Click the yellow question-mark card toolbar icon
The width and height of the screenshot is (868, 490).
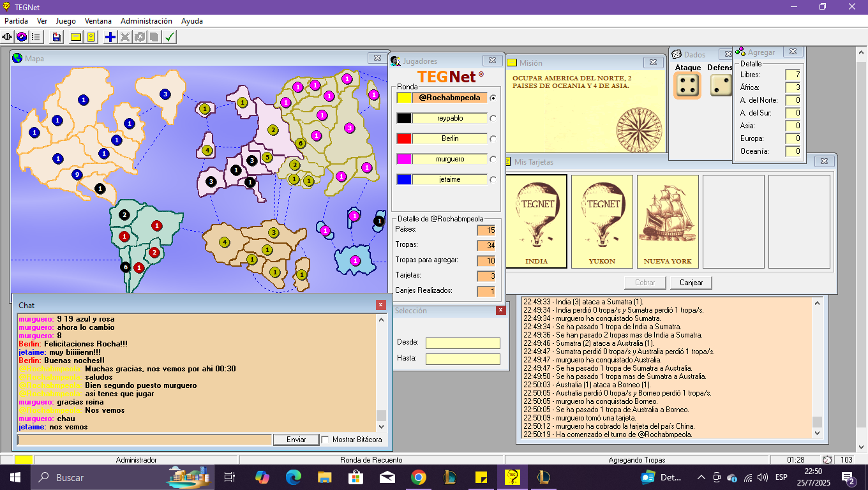pos(91,37)
